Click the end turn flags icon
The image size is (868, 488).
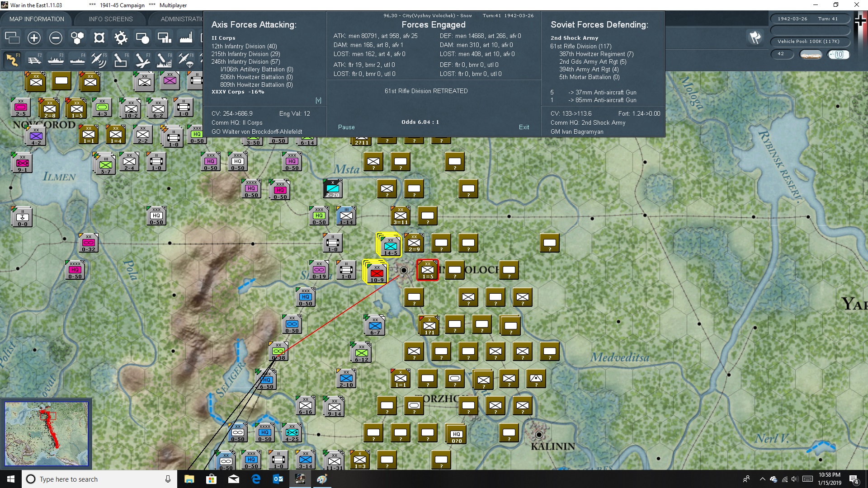tap(755, 38)
